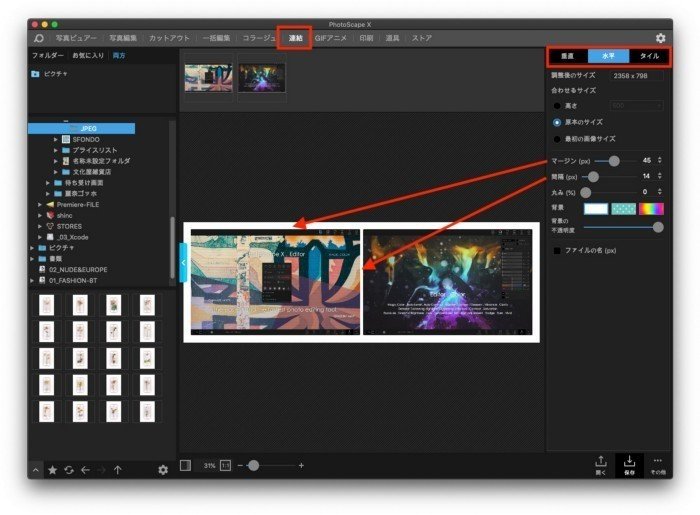The image size is (700, 515).
Task: Open the コラージュ tab
Action: (x=259, y=38)
